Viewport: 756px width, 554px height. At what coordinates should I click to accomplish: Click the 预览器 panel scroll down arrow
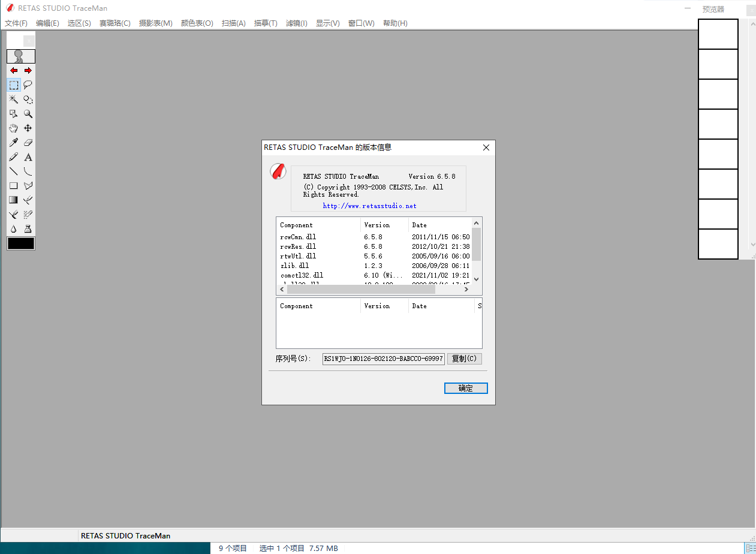click(753, 244)
